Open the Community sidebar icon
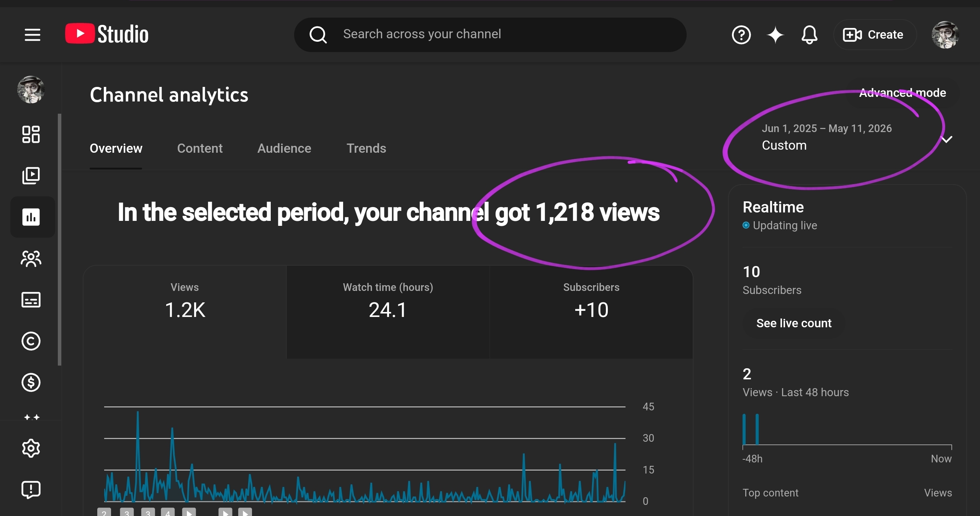Screen dimensions: 980x516 (31, 259)
